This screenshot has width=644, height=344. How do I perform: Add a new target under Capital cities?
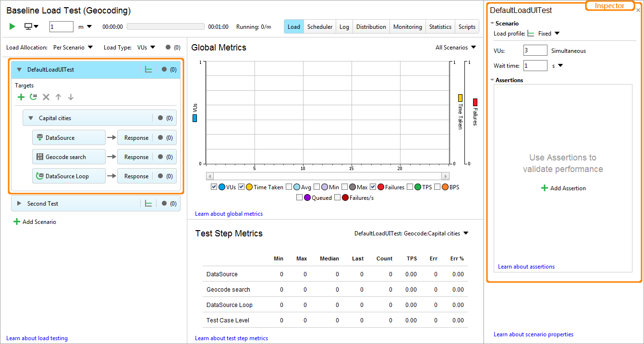[x=21, y=97]
